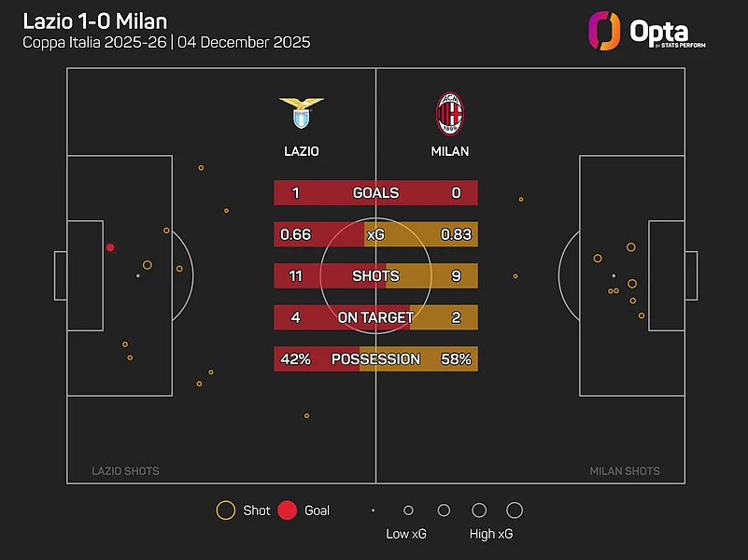Select the GOALS stat bar label

(x=375, y=193)
